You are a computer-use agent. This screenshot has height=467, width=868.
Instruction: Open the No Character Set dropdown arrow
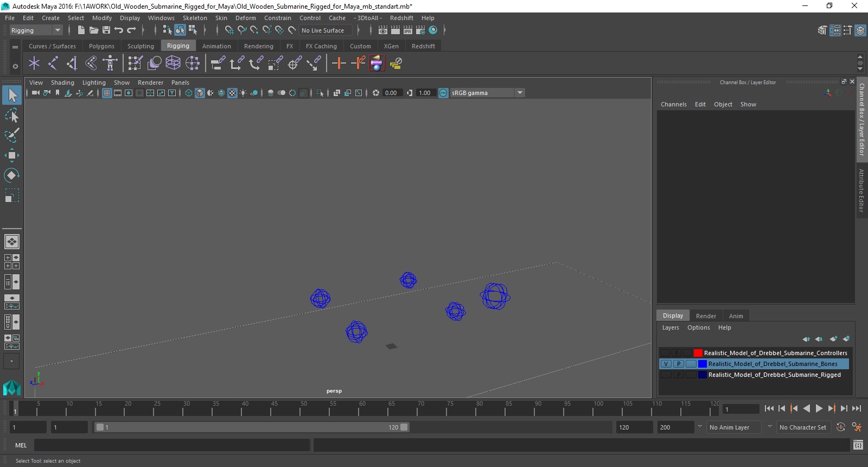pyautogui.click(x=769, y=427)
